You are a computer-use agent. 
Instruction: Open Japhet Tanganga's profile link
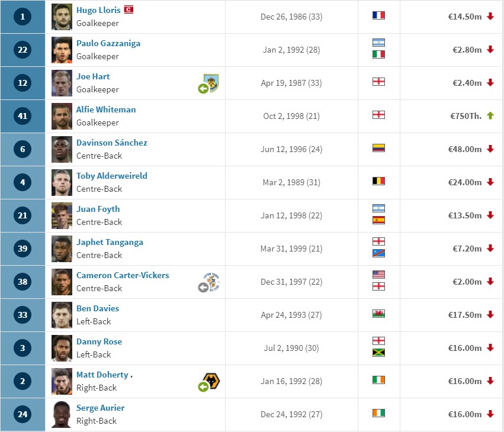(110, 242)
